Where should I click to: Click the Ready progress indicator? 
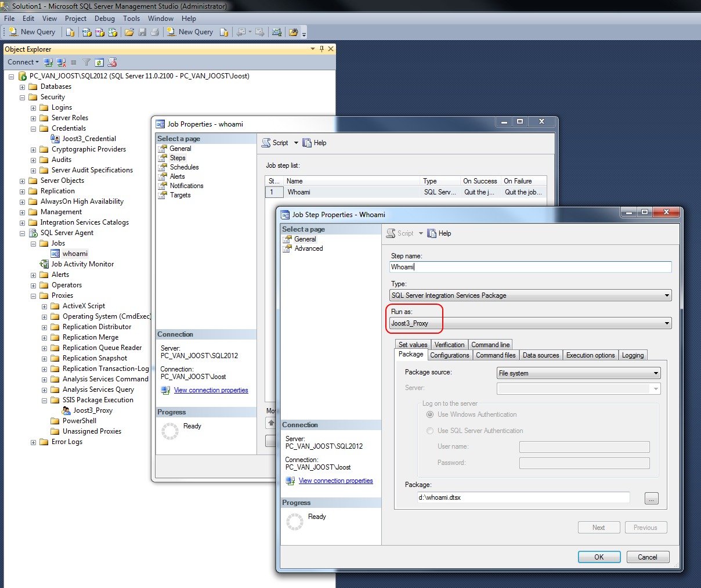pos(295,522)
